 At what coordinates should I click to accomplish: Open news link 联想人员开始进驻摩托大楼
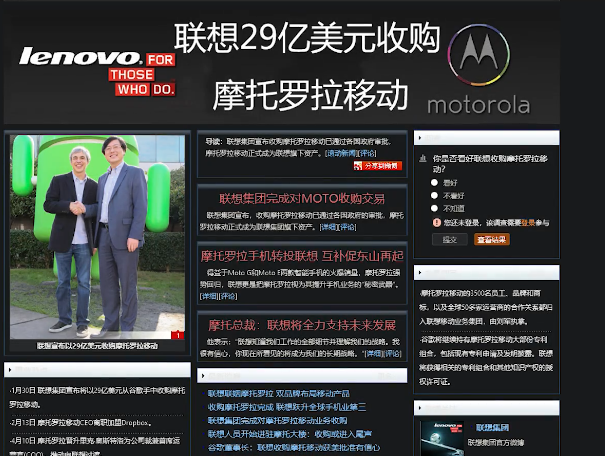[290, 434]
